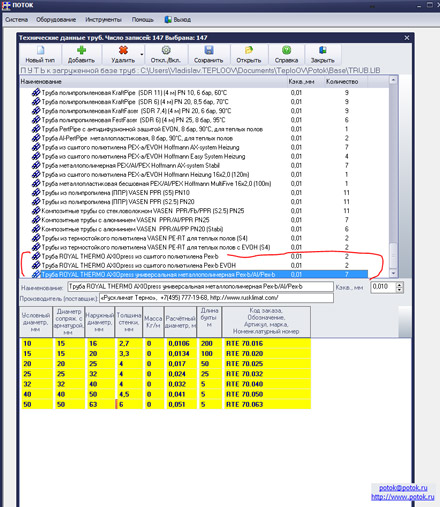This screenshot has width=440, height=507.
Task: Select pipe icon of VASEN PPR/Fb/PPR row
Action: click(36, 211)
